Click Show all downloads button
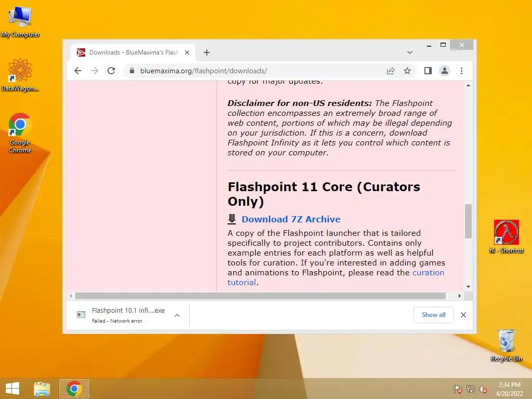The height and width of the screenshot is (399, 532). pyautogui.click(x=434, y=315)
